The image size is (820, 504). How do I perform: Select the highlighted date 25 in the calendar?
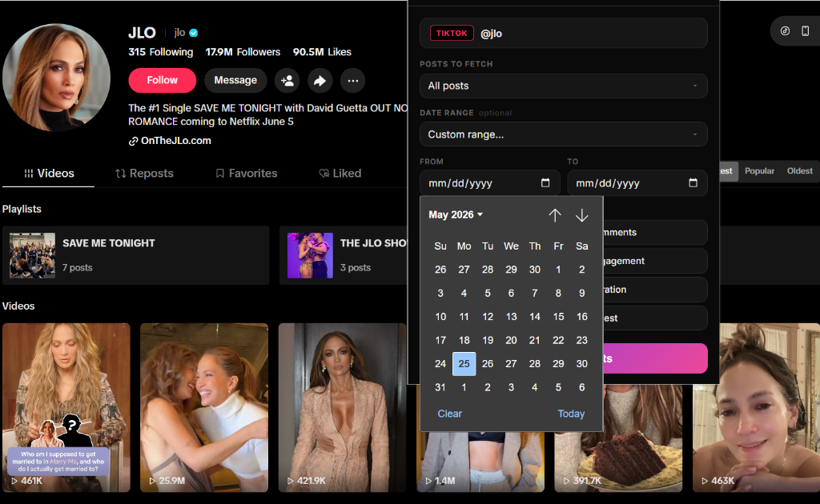[464, 363]
